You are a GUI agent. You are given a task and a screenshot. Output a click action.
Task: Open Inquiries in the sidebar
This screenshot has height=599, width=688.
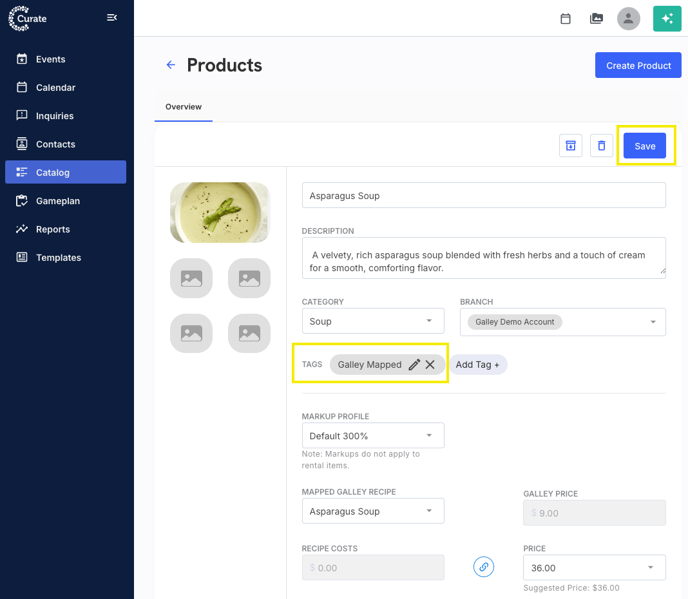(x=65, y=116)
